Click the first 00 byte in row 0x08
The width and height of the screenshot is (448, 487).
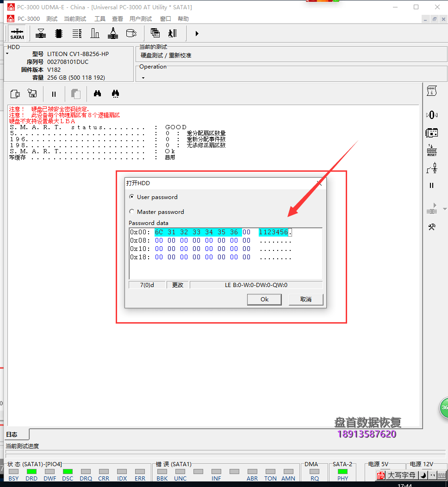(159, 240)
